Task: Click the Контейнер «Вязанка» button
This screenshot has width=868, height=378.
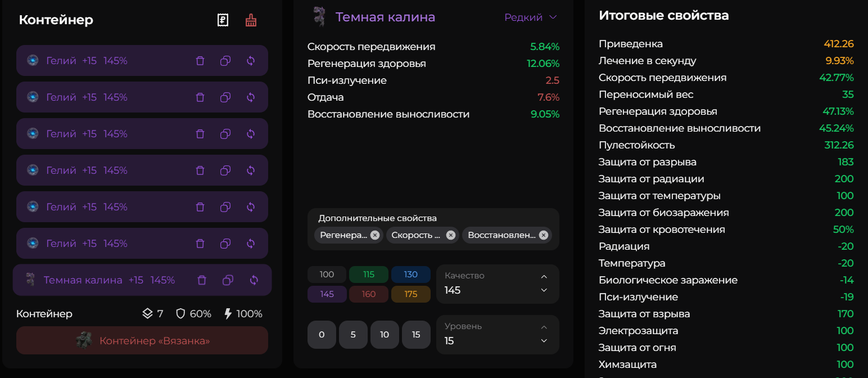Action: coord(142,340)
